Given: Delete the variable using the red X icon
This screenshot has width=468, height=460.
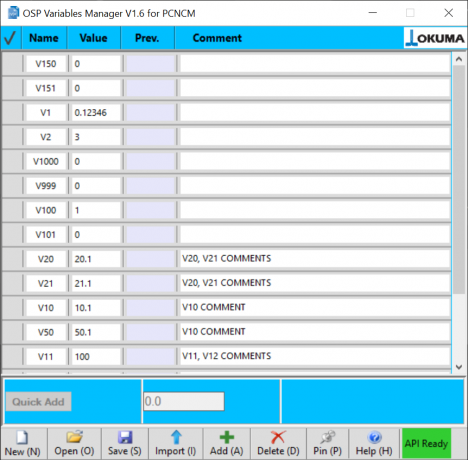Looking at the screenshot, I should click(278, 437).
